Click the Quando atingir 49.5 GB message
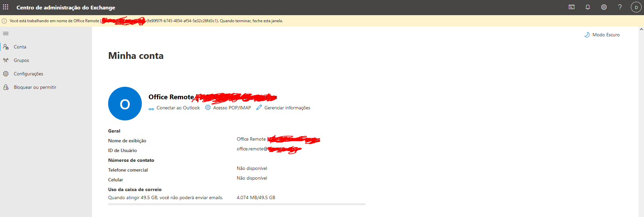 [x=165, y=197]
